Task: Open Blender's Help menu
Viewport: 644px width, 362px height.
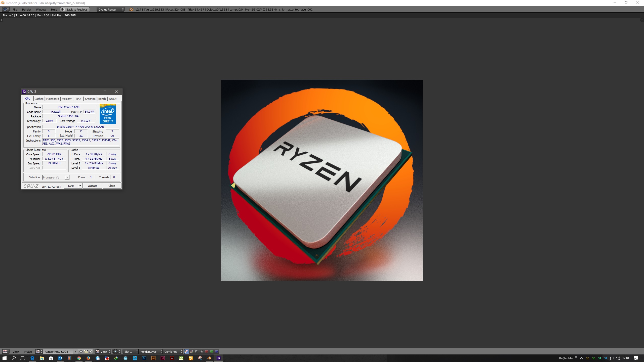Action: coord(54,10)
